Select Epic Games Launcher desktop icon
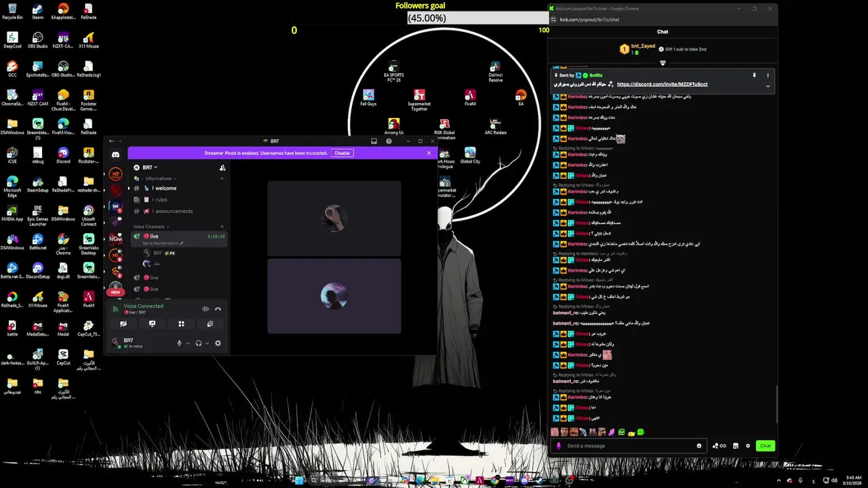 click(38, 216)
